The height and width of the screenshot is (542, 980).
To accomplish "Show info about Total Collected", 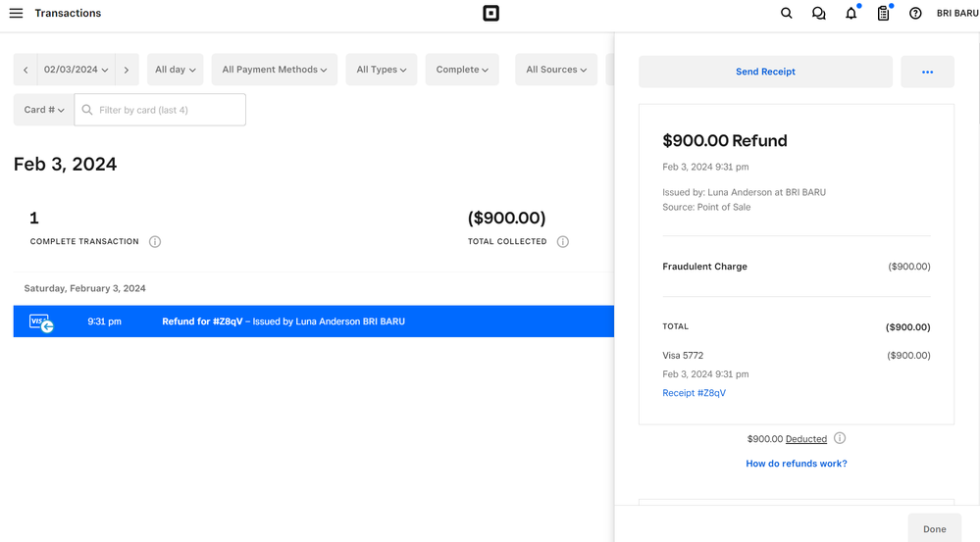I will click(563, 242).
